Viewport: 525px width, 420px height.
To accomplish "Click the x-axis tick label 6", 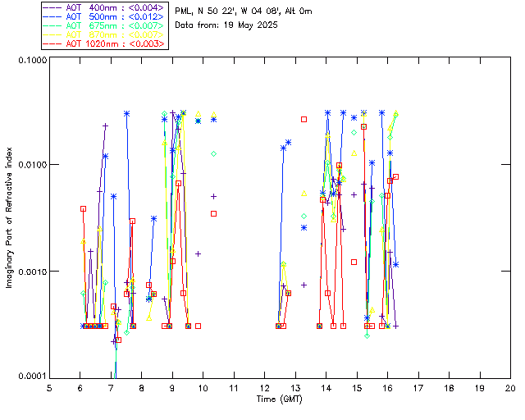I will point(80,388).
